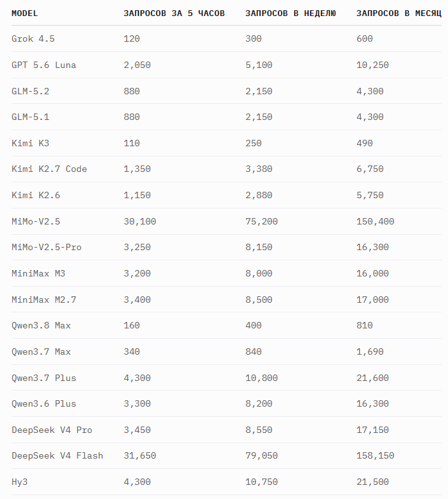This screenshot has width=448, height=499.
Task: Click MiniMax M2.7 weekly value 8,500
Action: tap(259, 300)
